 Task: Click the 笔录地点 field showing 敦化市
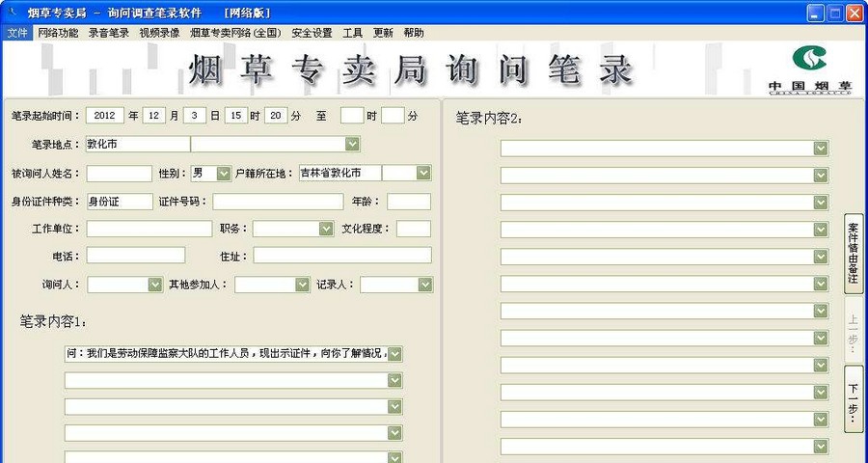coord(138,144)
